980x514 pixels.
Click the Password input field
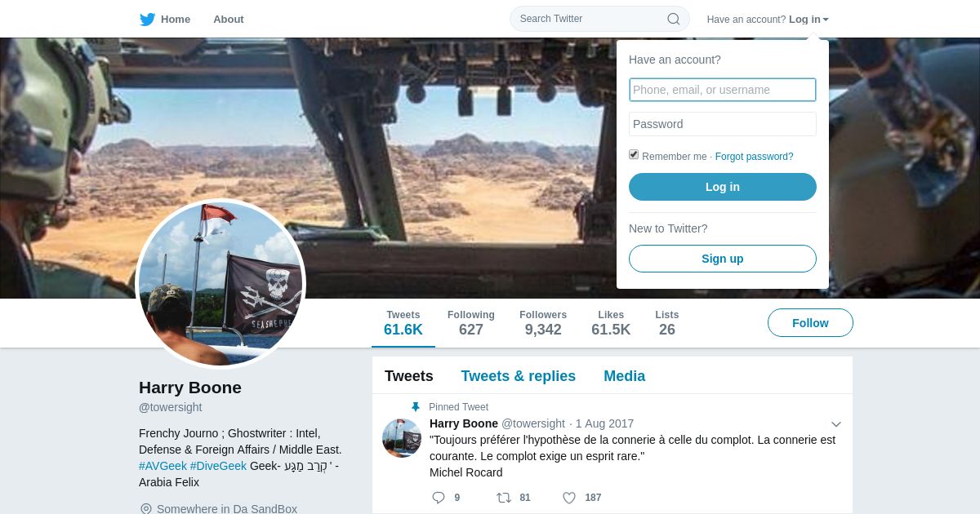723,124
